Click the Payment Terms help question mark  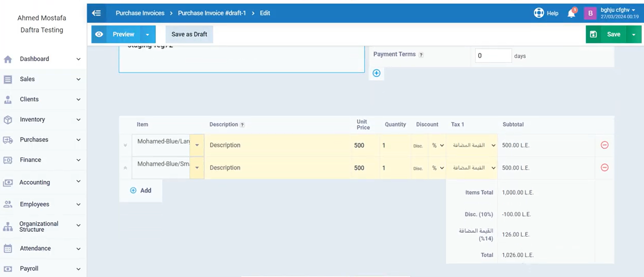421,55
